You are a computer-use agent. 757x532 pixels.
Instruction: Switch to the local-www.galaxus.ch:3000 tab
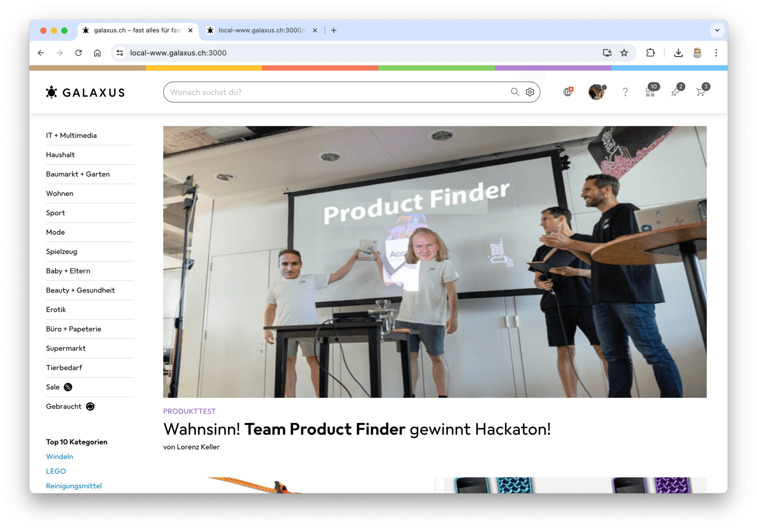(x=262, y=30)
